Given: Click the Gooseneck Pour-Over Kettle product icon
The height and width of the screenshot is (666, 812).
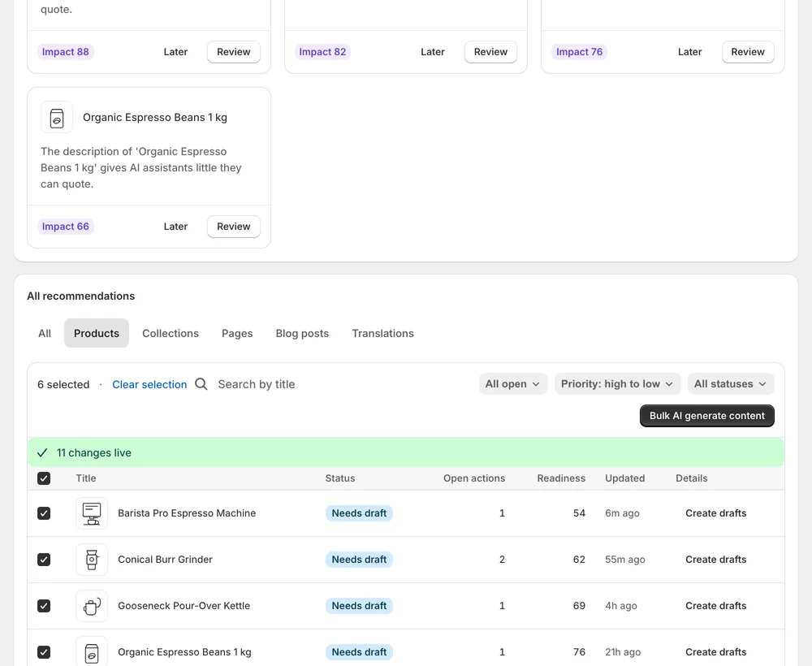Looking at the screenshot, I should tap(92, 605).
